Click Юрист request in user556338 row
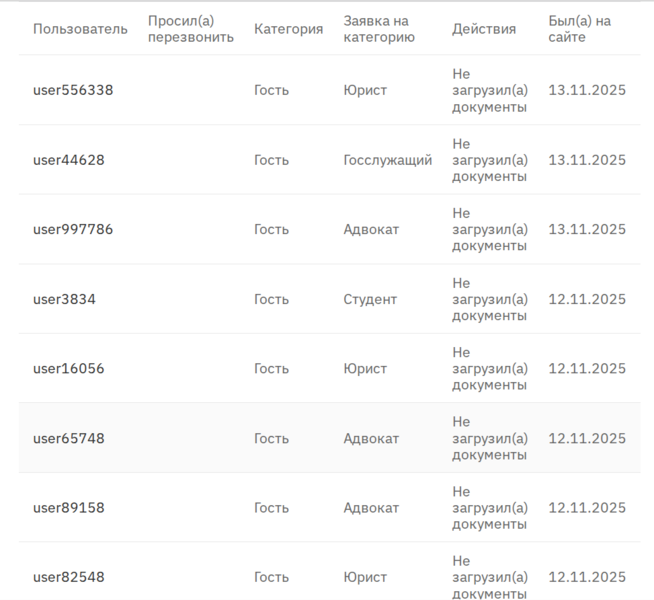This screenshot has height=600, width=654. click(x=365, y=90)
